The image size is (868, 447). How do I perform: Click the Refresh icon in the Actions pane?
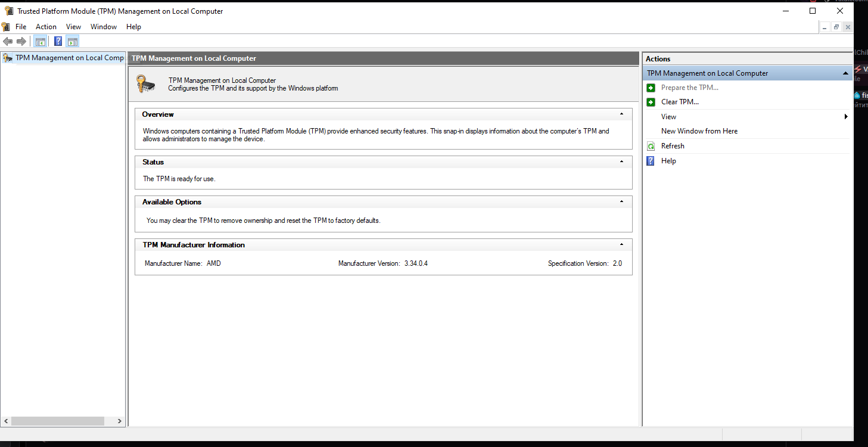[651, 146]
